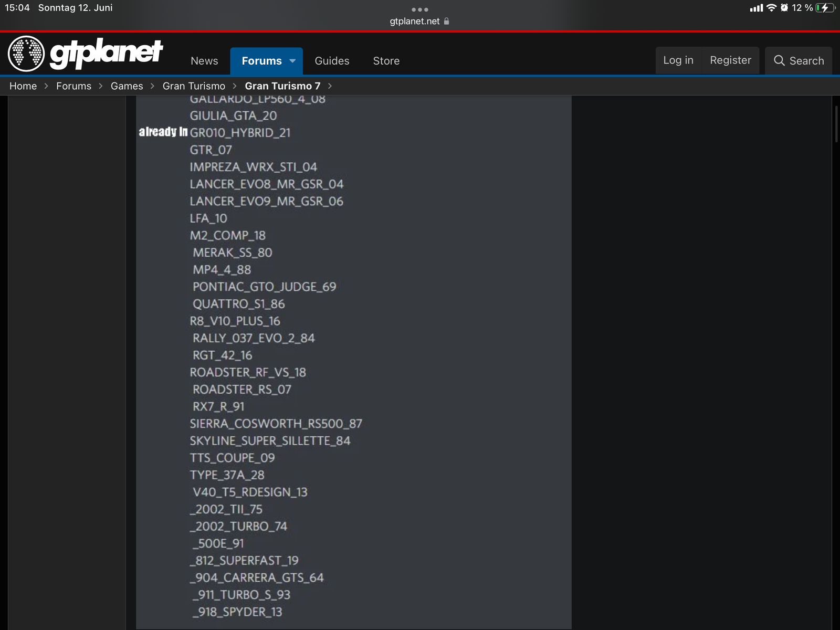Image resolution: width=840 pixels, height=630 pixels.
Task: Click the _2002_TII_75 entry
Action: (x=226, y=509)
